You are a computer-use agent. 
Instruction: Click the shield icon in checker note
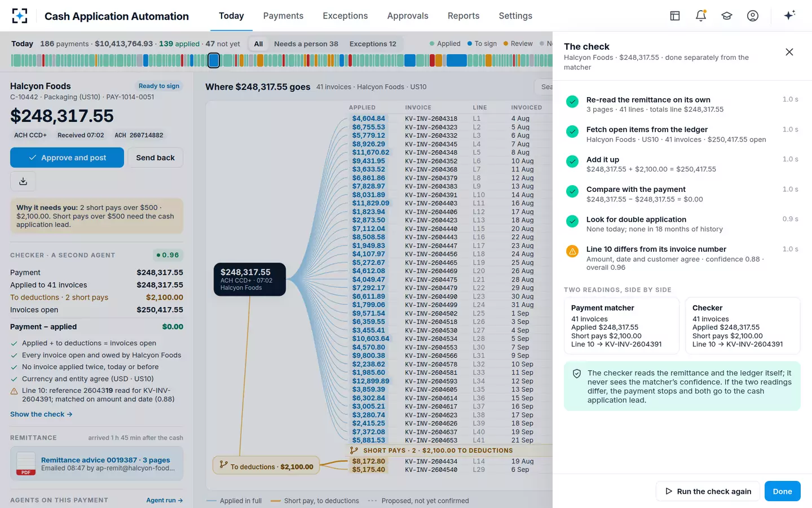click(x=577, y=374)
